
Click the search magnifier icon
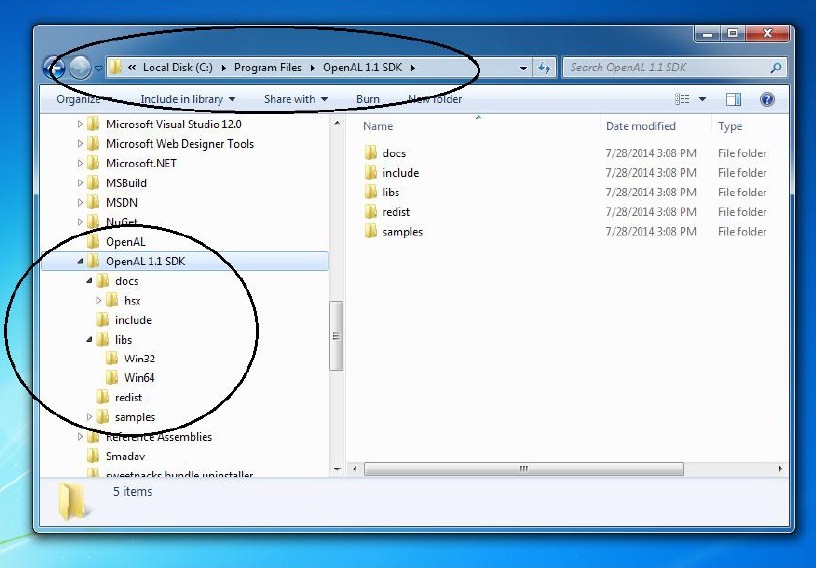776,68
